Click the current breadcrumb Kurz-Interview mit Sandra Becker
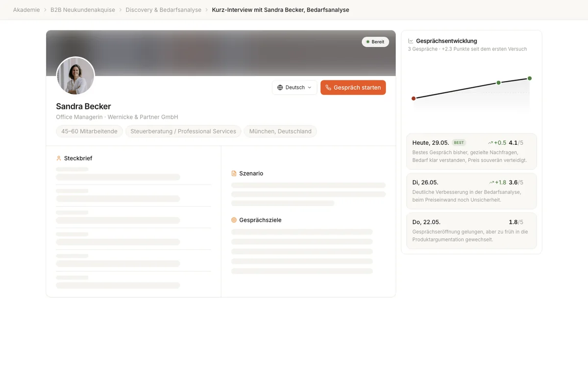 pyautogui.click(x=280, y=10)
